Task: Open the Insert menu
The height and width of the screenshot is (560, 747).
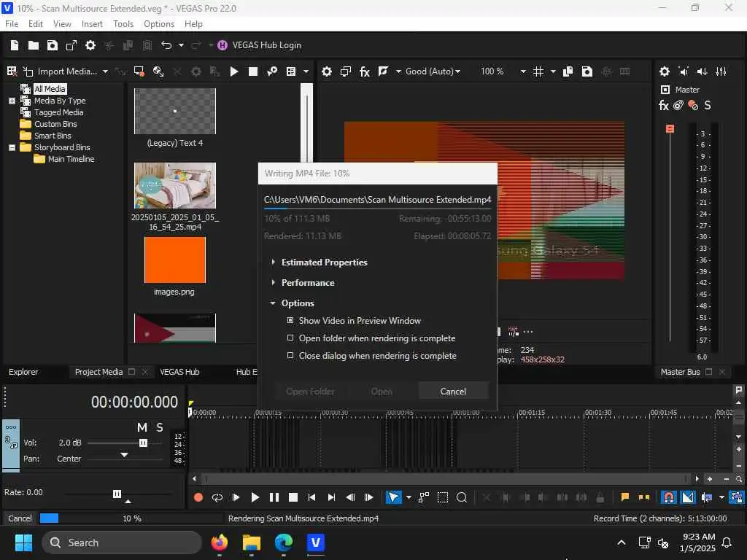Action: [x=92, y=24]
